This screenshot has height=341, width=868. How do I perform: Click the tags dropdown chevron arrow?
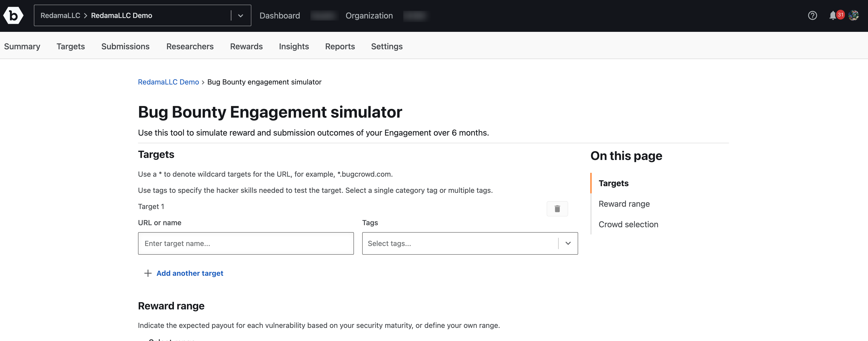[568, 243]
